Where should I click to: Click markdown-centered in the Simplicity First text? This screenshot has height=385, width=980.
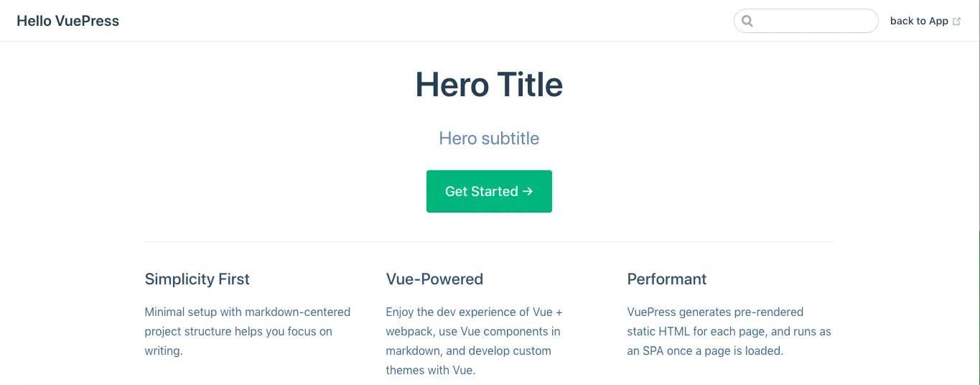coord(297,312)
